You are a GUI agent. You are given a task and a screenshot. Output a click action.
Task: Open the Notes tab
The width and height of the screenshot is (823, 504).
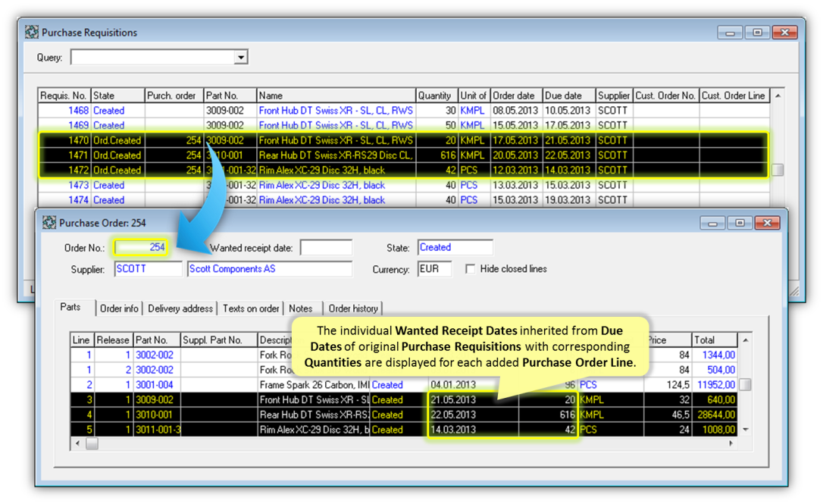coord(301,308)
